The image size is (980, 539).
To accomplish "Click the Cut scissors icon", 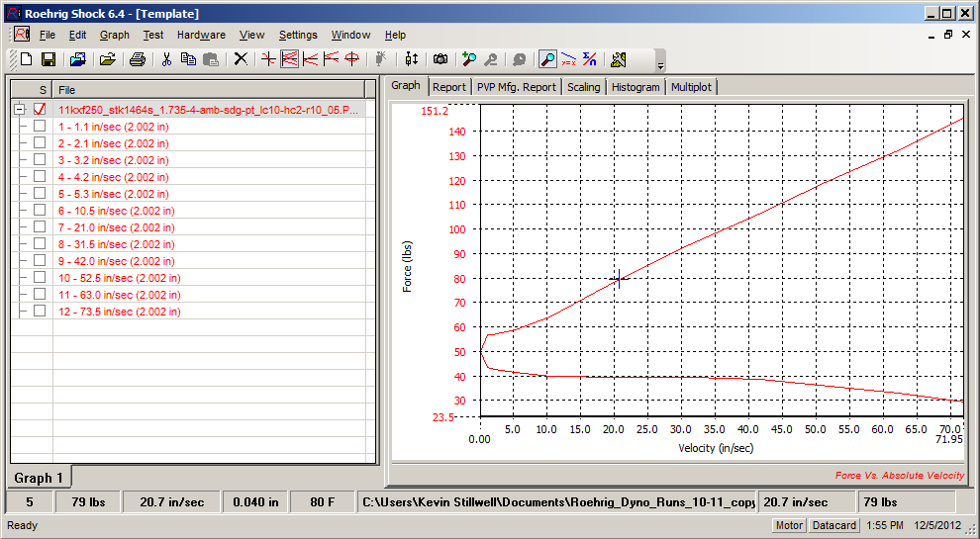I will point(166,59).
